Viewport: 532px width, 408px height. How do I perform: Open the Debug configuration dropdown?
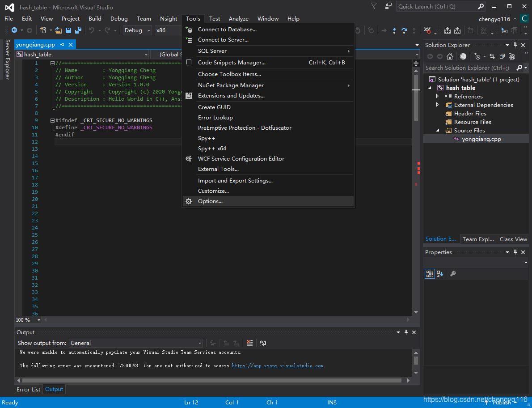(x=137, y=30)
